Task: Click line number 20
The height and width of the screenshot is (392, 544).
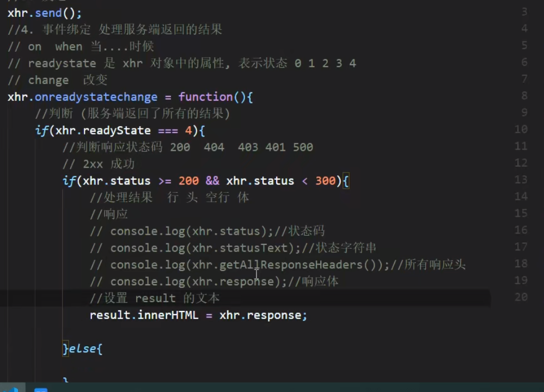Action: [521, 297]
